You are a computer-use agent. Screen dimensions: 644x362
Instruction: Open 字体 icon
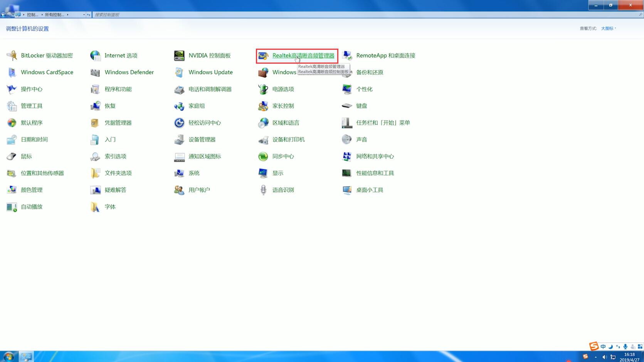(96, 206)
